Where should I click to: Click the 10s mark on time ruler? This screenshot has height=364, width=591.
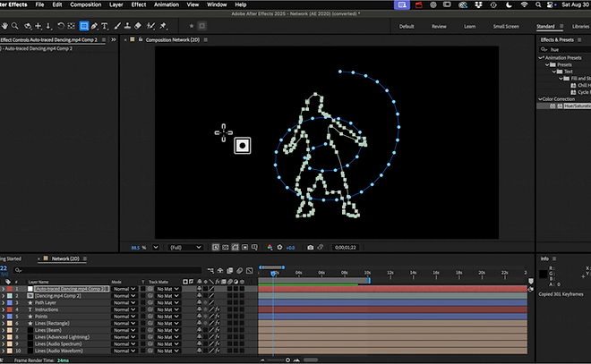coord(367,273)
